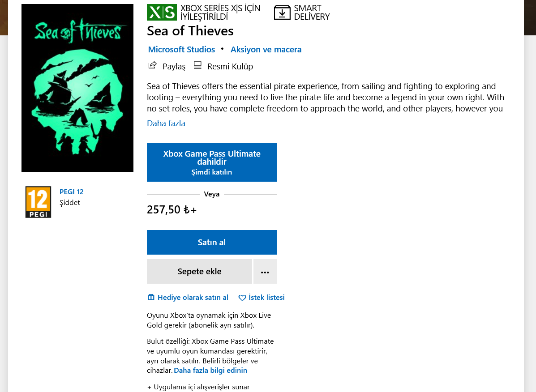Click the Smart Delivery download icon
536x392 pixels.
[282, 13]
